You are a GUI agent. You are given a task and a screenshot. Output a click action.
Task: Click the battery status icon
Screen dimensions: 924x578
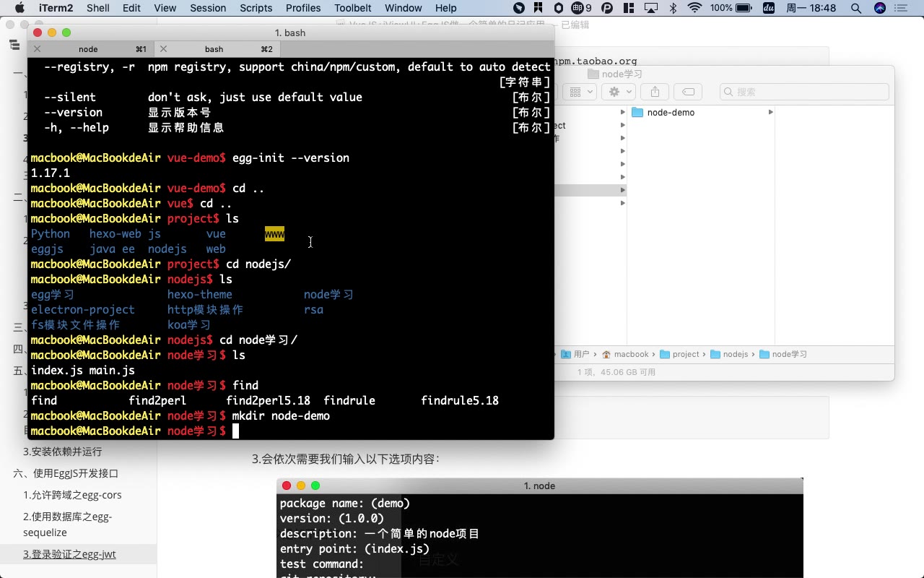(x=744, y=8)
